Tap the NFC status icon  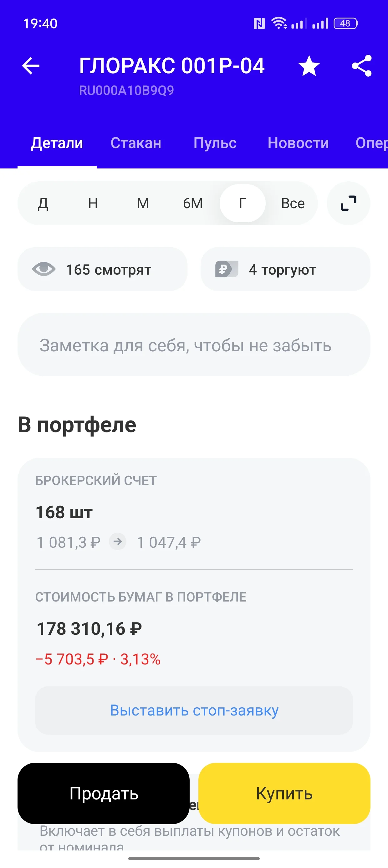coord(259,23)
